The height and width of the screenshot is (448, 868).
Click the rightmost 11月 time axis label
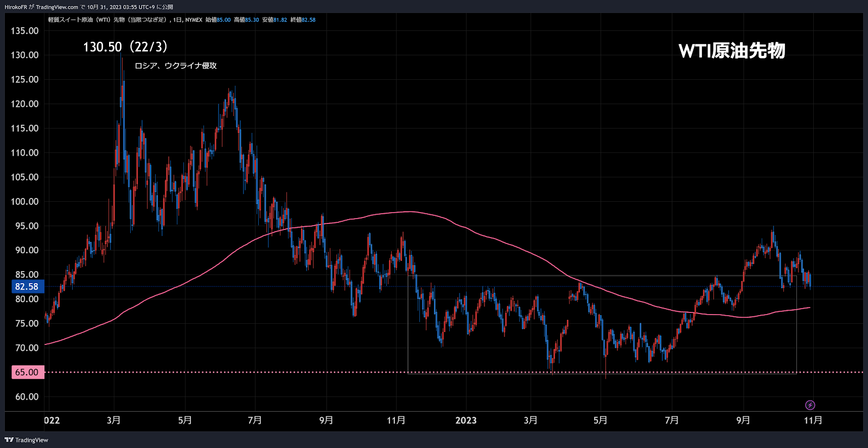click(x=813, y=420)
